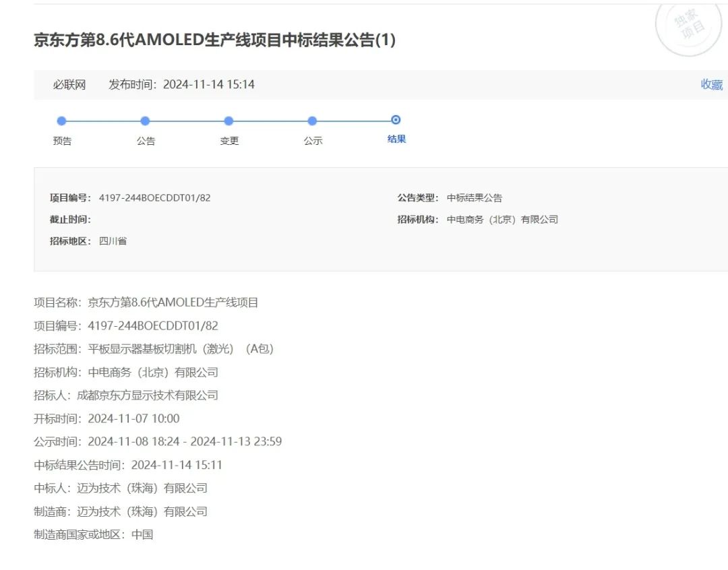The height and width of the screenshot is (570, 728).
Task: Open the 公告 stage label
Action: pyautogui.click(x=146, y=141)
